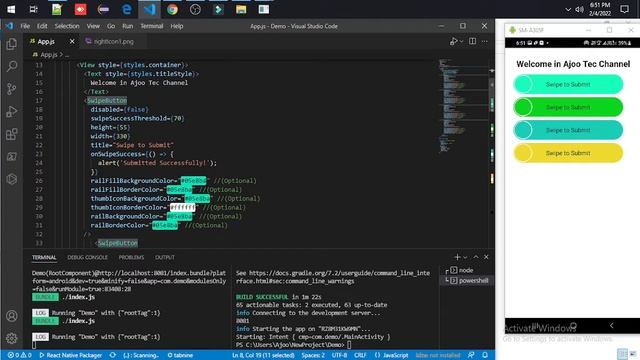
Task: Switch to the DEBUG CONSOLE panel tab
Action: [87, 258]
